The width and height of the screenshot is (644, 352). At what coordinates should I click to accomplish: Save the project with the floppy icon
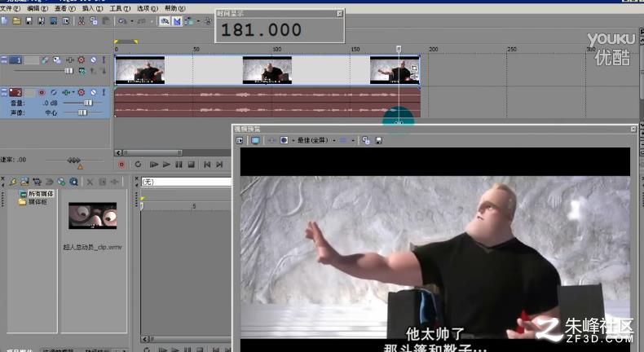(x=29, y=20)
